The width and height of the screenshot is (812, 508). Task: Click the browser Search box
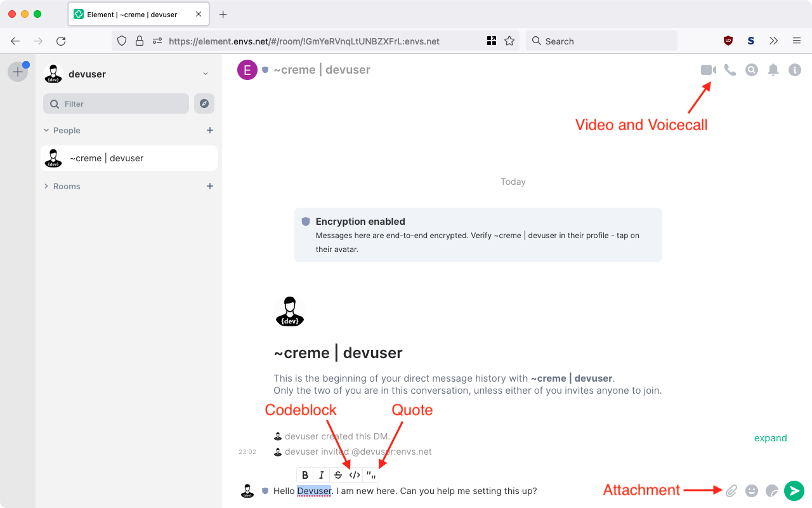pos(601,41)
